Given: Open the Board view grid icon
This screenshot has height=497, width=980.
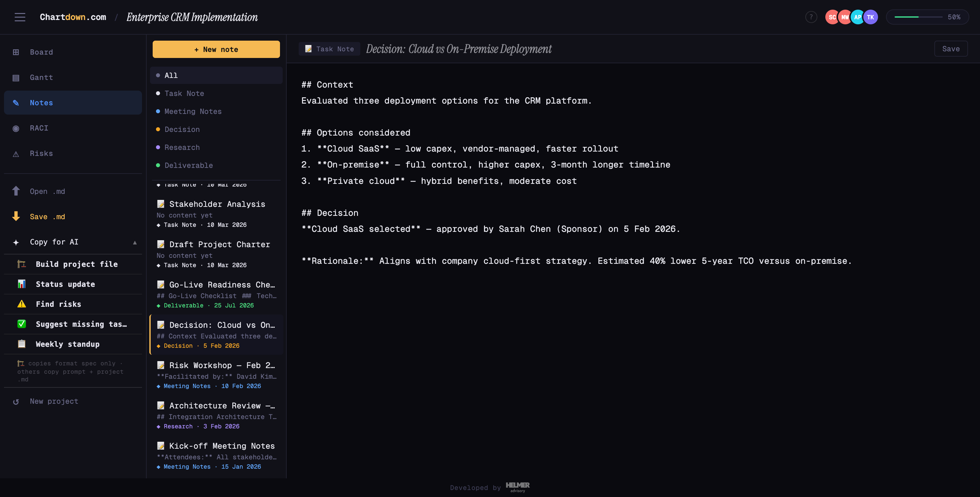Looking at the screenshot, I should [16, 52].
